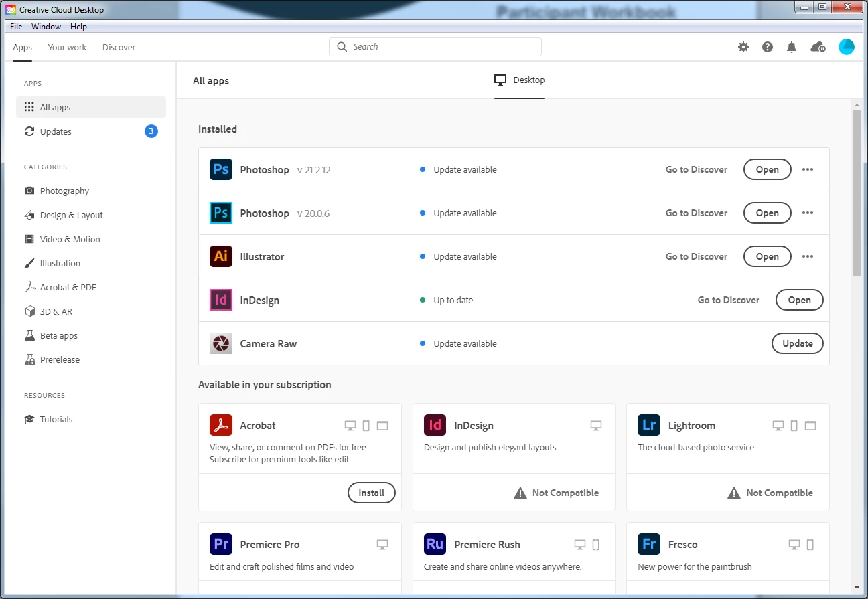Click the Premiere Pro card icon
Image resolution: width=868 pixels, height=599 pixels.
221,544
